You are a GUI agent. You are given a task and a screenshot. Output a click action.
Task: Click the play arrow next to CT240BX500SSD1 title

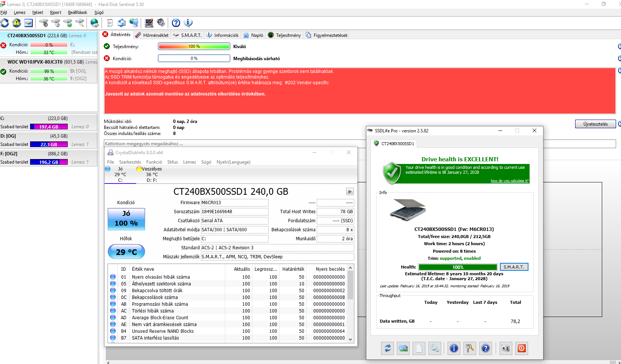point(350,191)
